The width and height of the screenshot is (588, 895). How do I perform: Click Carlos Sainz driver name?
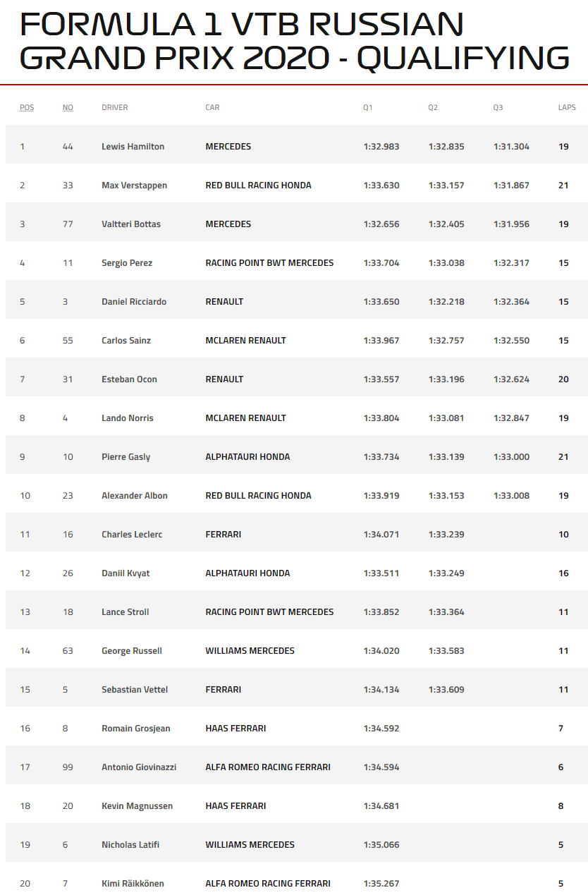126,341
